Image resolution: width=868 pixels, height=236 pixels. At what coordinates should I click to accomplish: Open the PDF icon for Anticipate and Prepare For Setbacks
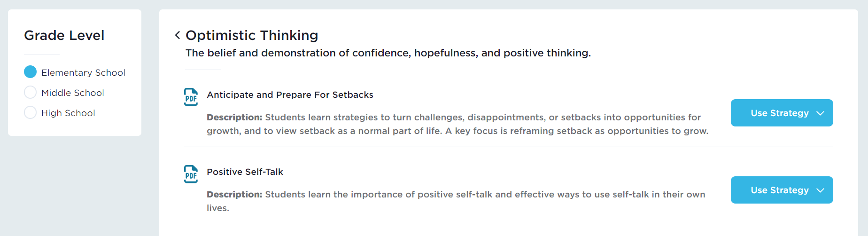tap(191, 97)
